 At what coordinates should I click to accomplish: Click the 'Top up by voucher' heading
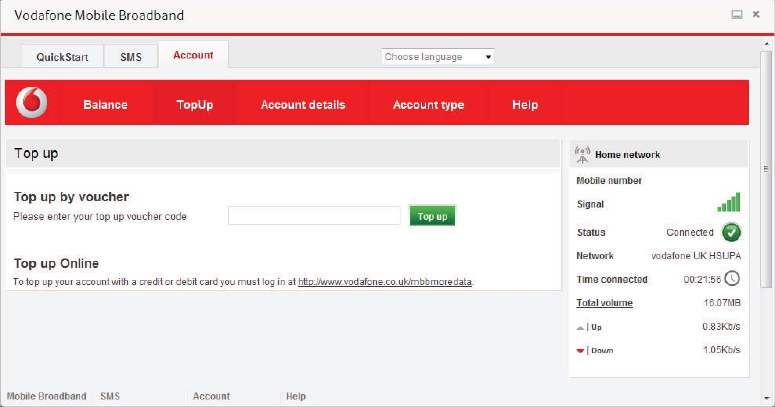click(x=71, y=197)
